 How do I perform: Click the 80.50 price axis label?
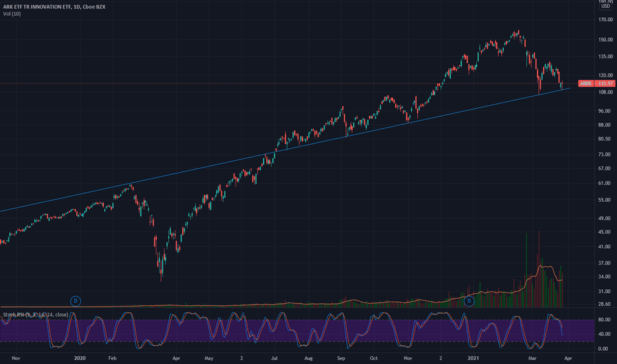click(x=604, y=139)
